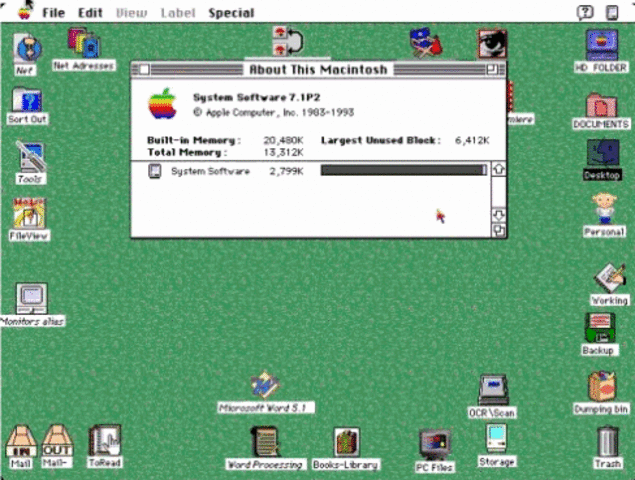Click the 'System Software 7.1P2' text
Screen dimensions: 635x480
click(257, 98)
